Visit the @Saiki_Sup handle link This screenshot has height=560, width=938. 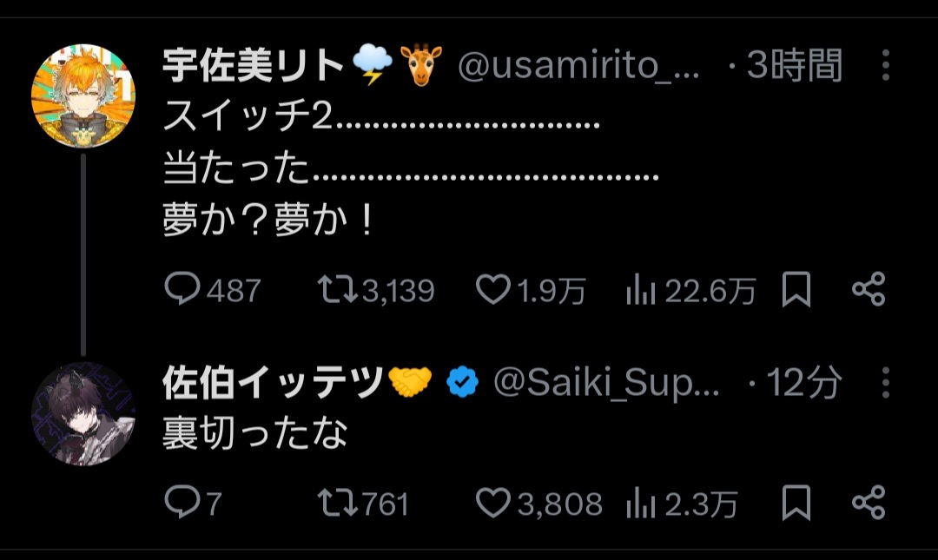(x=606, y=382)
